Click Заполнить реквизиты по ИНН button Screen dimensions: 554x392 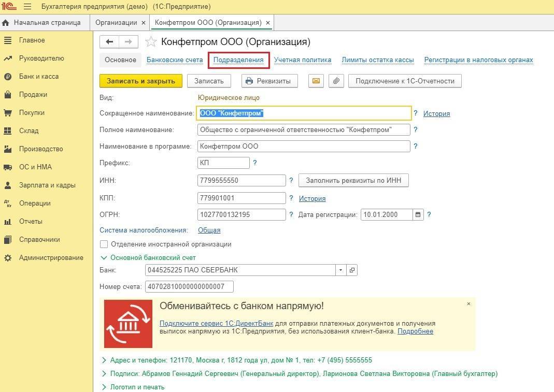click(353, 180)
